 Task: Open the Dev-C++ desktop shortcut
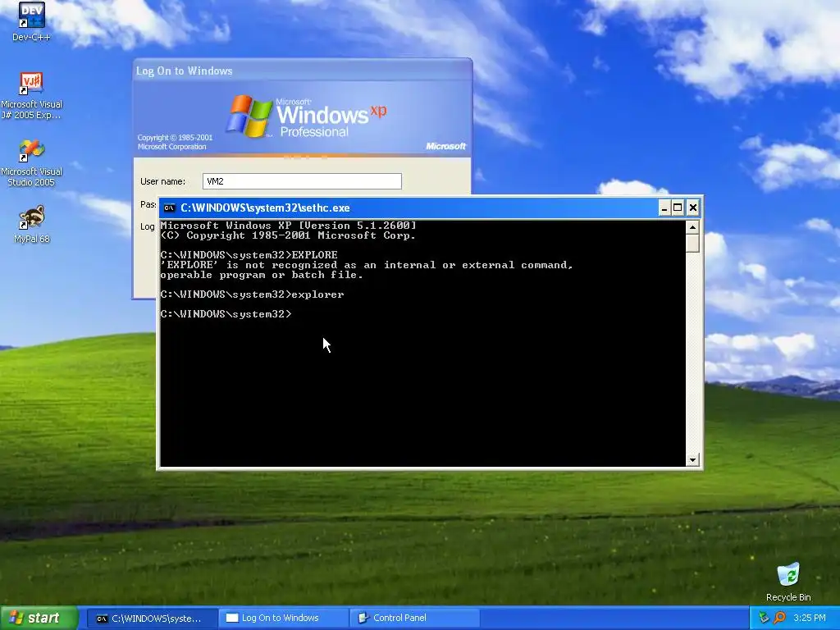pos(31,21)
